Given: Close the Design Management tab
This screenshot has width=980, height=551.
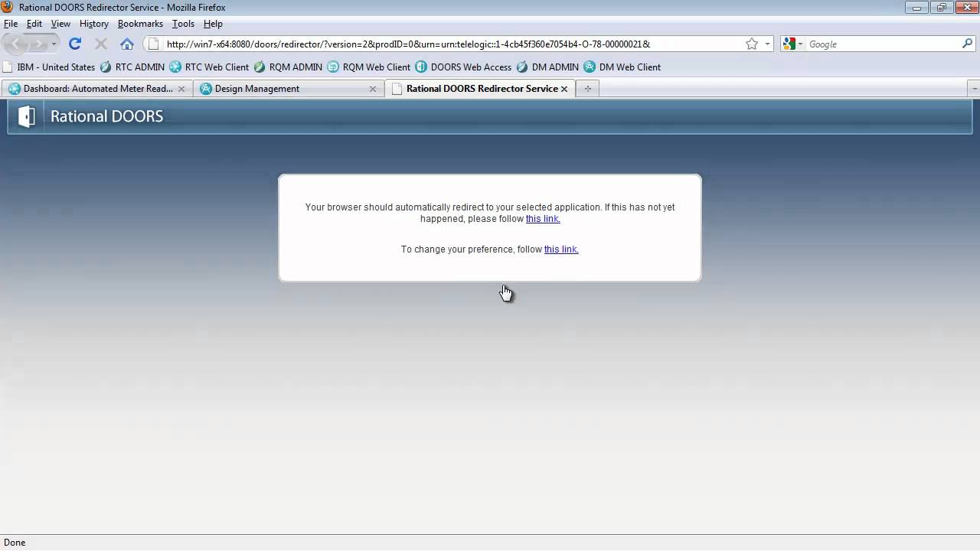Looking at the screenshot, I should click(373, 89).
